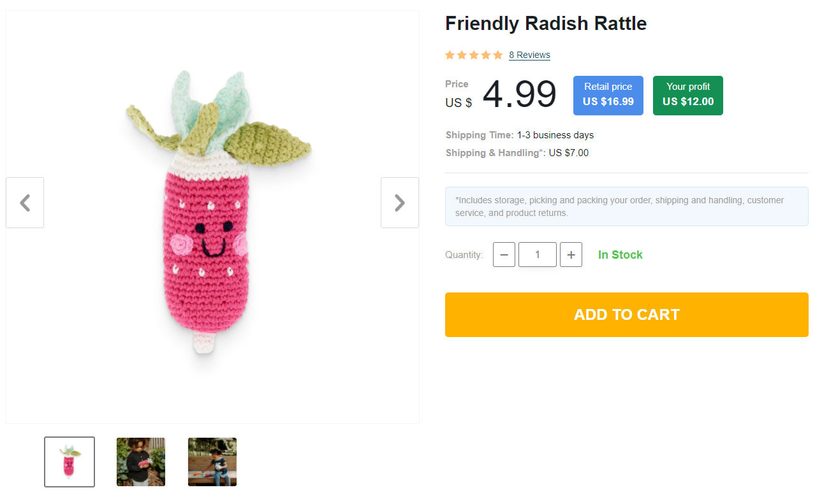Click the ADD TO CART button
The height and width of the screenshot is (504, 815).
point(626,314)
